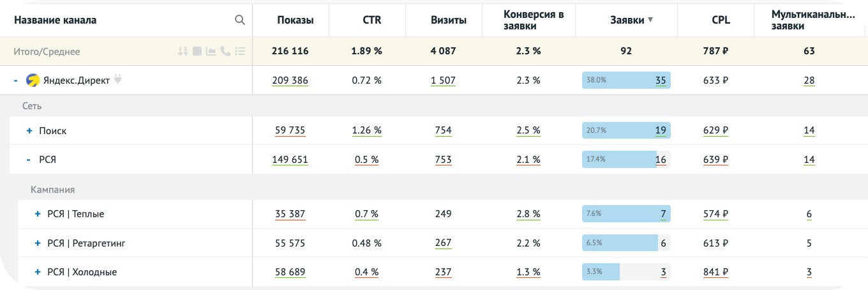This screenshot has width=868, height=290.
Task: Expand the РСЯ | Холодные campaign
Action: click(38, 272)
